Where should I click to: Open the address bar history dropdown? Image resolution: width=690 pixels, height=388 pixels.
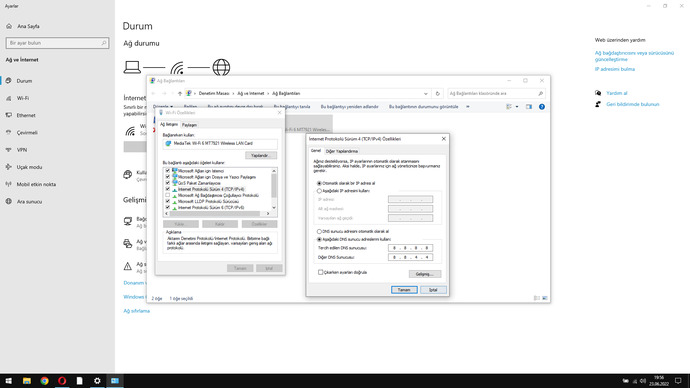(426, 94)
